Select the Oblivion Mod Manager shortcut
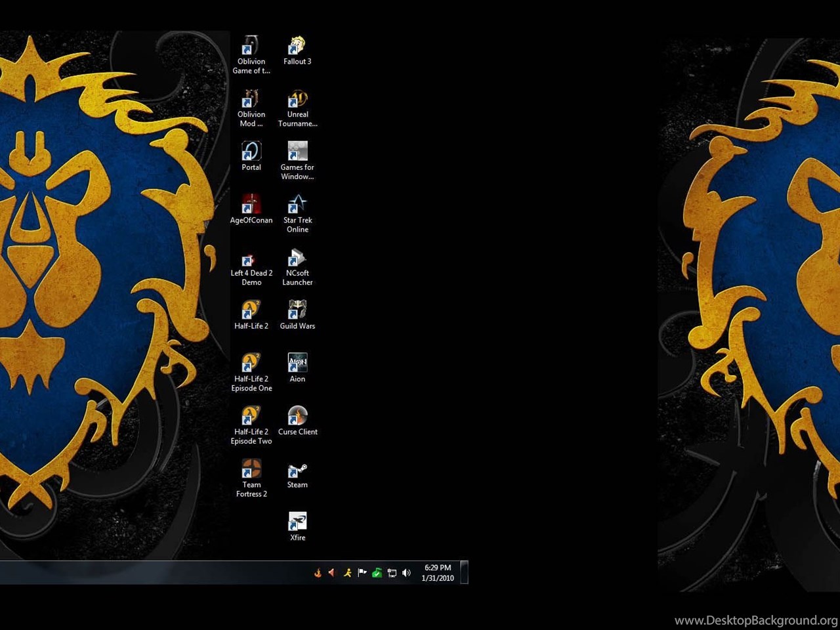The height and width of the screenshot is (630, 840). point(251,108)
